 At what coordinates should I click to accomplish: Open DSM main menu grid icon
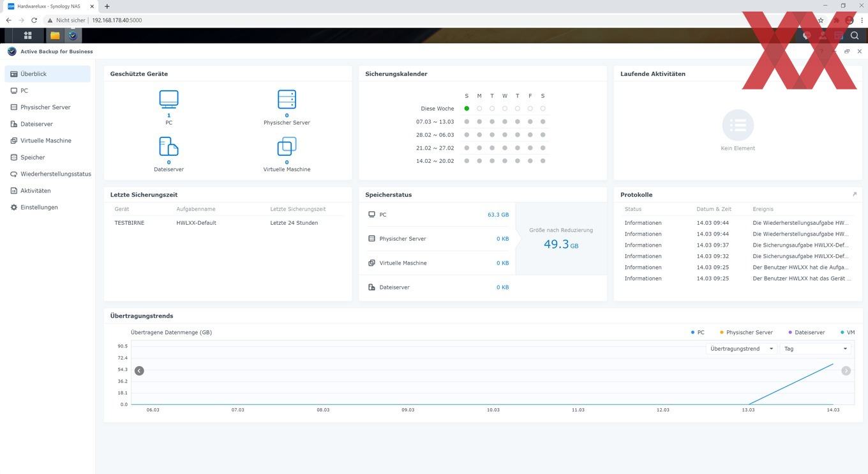(27, 36)
